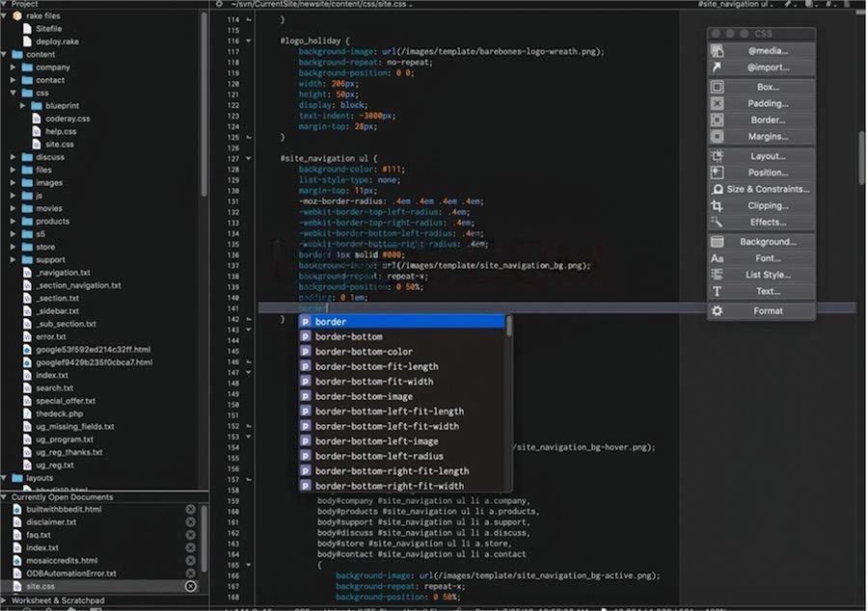The height and width of the screenshot is (611, 868).
Task: Open _navigation.txt file
Action: (x=63, y=273)
